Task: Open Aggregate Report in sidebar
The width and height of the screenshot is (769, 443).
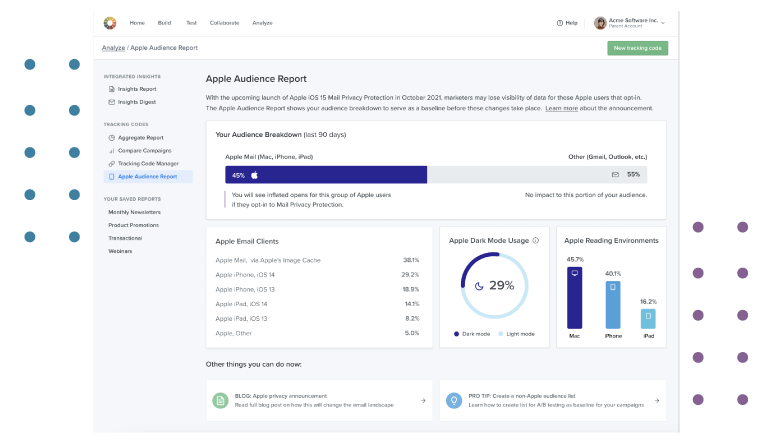Action: (x=141, y=138)
